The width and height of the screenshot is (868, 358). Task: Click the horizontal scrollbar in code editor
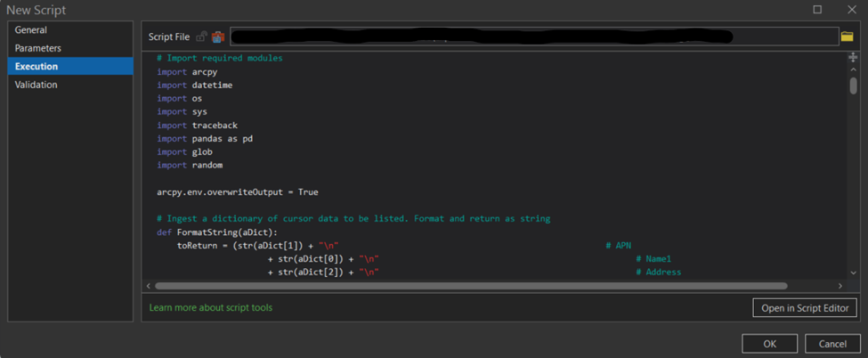(470, 286)
